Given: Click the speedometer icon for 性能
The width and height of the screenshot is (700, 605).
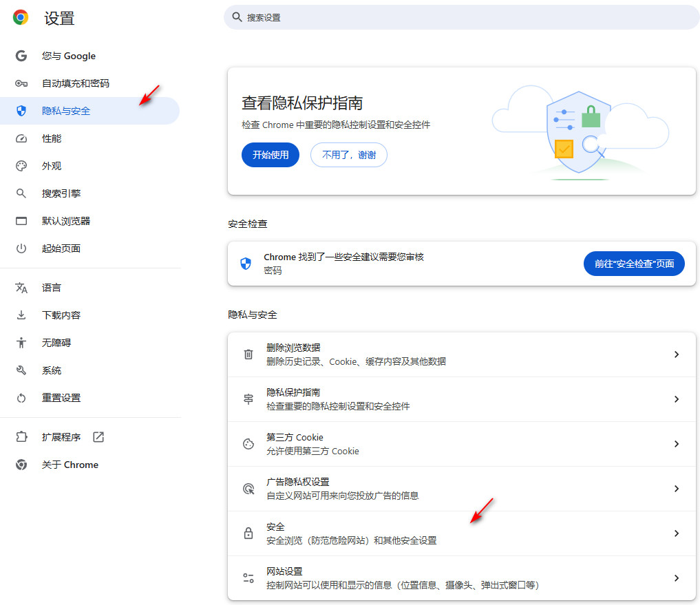Looking at the screenshot, I should click(x=21, y=138).
